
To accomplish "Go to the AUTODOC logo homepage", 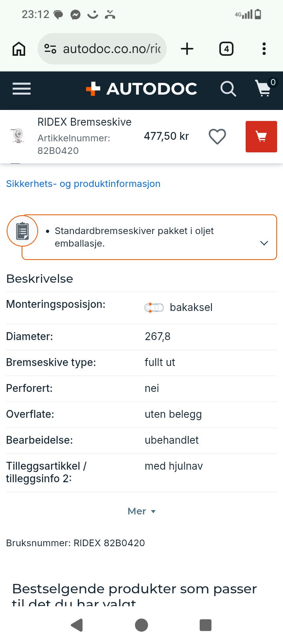I will point(141,89).
